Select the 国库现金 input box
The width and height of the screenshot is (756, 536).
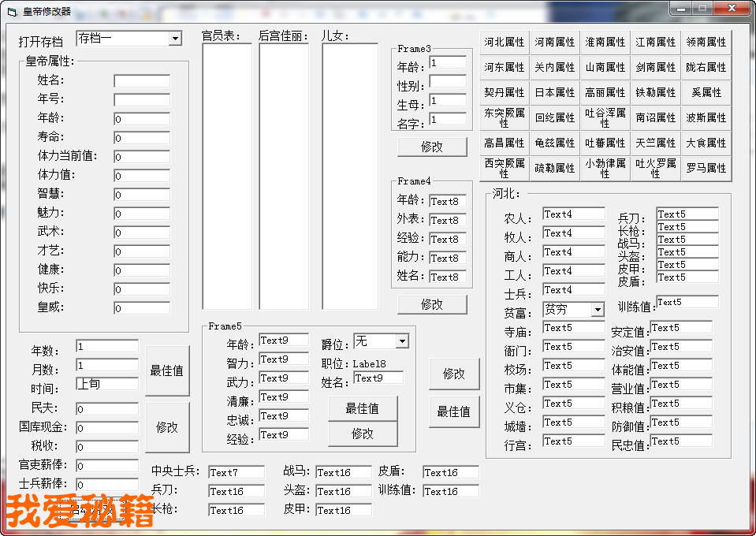(x=107, y=428)
